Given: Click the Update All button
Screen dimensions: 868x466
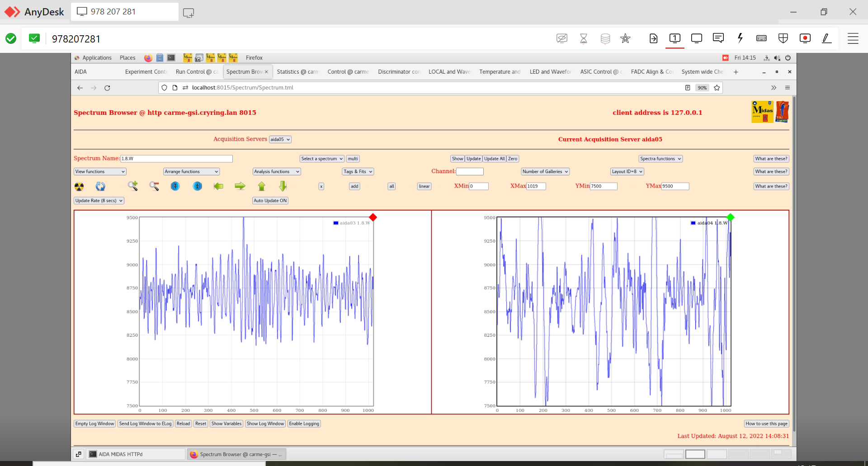Looking at the screenshot, I should tap(494, 159).
